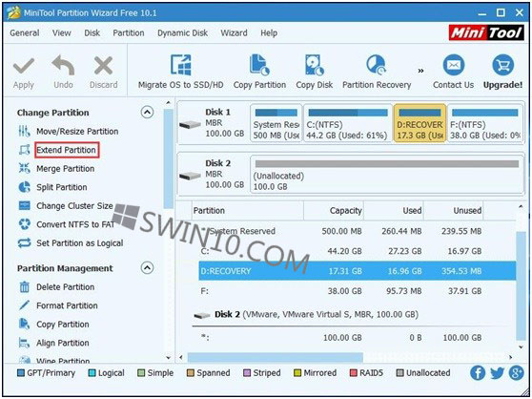Select Merge Partition action
532x399 pixels.
66,169
